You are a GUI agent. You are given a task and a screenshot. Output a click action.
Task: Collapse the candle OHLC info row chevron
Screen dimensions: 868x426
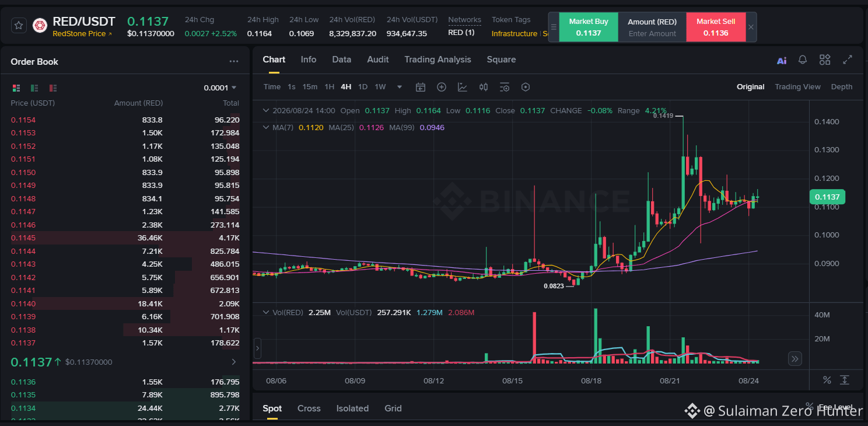pyautogui.click(x=266, y=110)
